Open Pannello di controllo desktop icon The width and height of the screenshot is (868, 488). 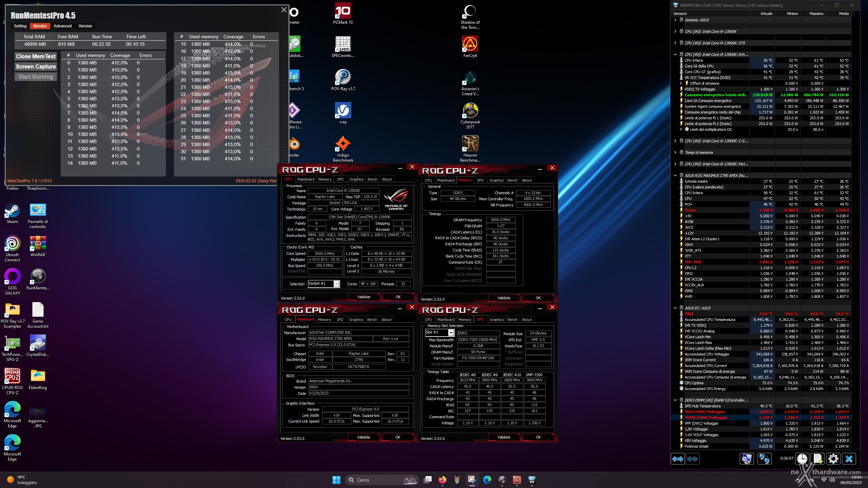(x=38, y=216)
